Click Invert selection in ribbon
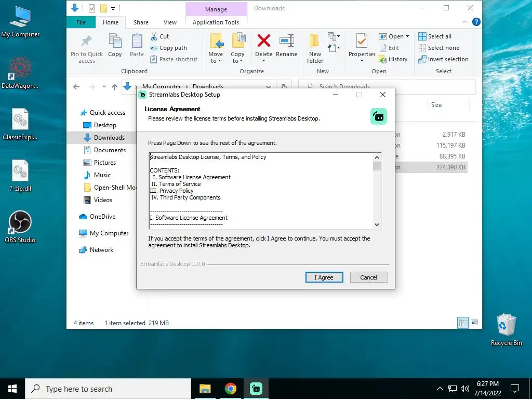532x399 pixels. tap(444, 59)
